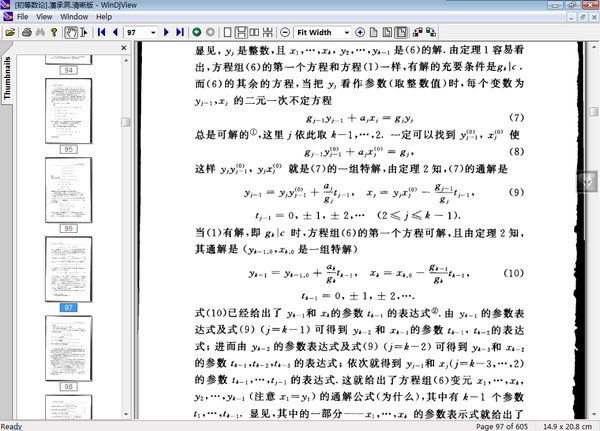600x431 pixels.
Task: Restore the inner document window
Action: (x=583, y=17)
